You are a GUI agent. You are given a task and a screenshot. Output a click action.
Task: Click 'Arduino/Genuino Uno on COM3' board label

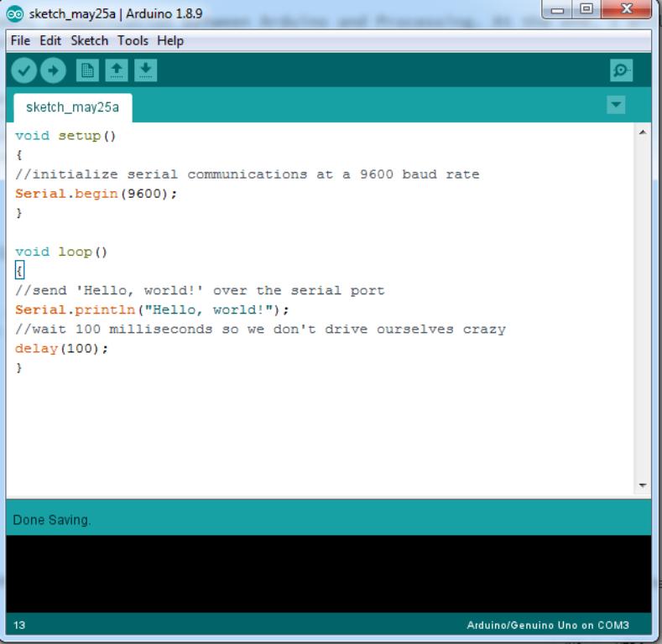tap(548, 625)
